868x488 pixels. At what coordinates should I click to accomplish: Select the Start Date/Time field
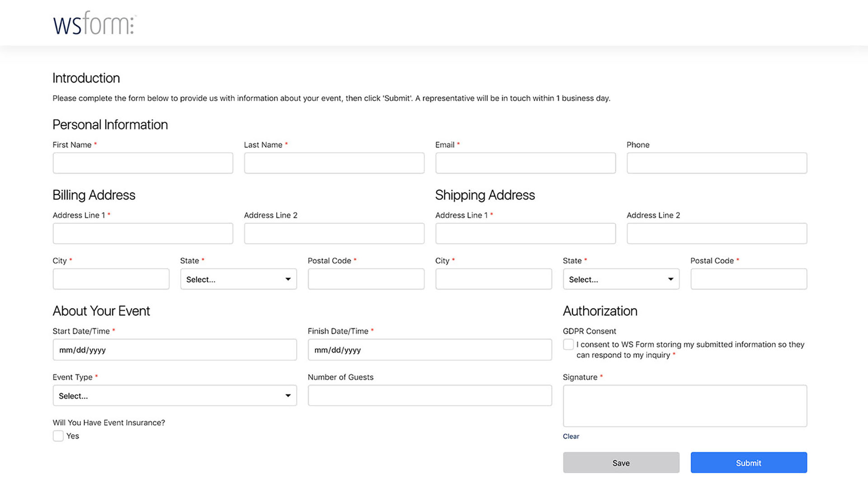click(175, 350)
